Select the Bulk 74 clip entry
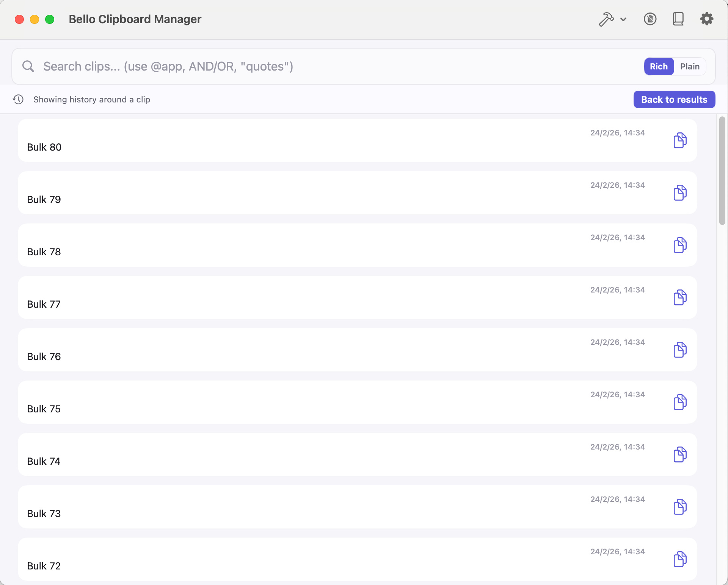 [303, 454]
